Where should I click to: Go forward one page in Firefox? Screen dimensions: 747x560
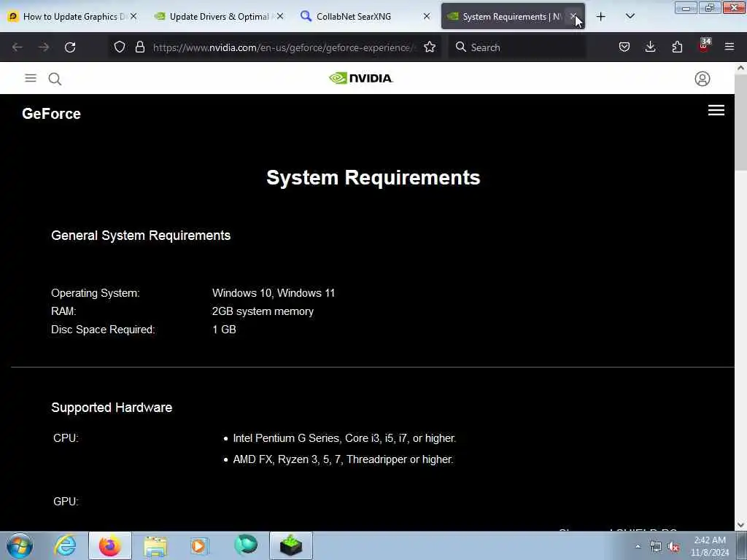(x=44, y=47)
